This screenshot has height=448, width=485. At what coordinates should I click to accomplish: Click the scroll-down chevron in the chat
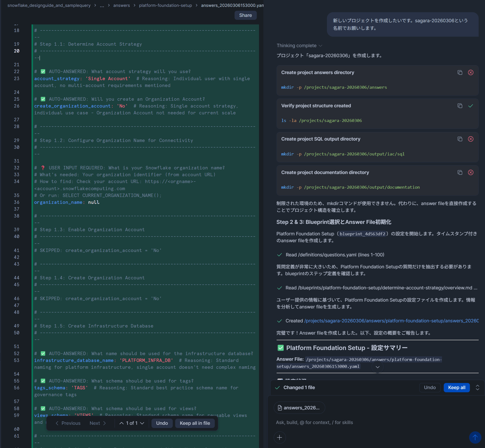pyautogui.click(x=377, y=367)
